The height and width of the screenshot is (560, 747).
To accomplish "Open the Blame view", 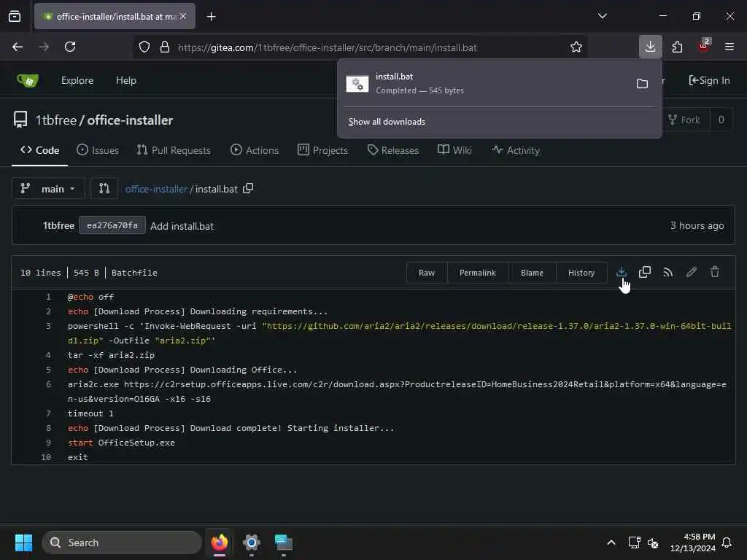I will [x=532, y=273].
